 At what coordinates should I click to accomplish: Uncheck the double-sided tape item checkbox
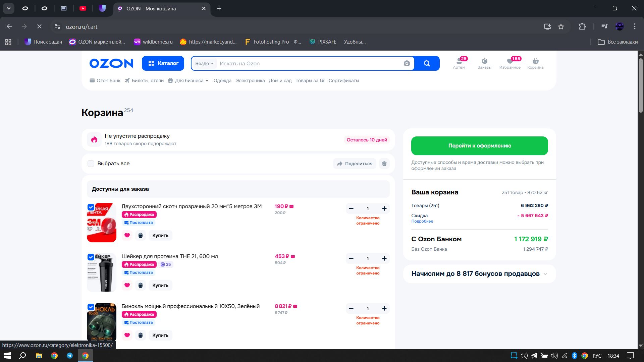pyautogui.click(x=91, y=207)
